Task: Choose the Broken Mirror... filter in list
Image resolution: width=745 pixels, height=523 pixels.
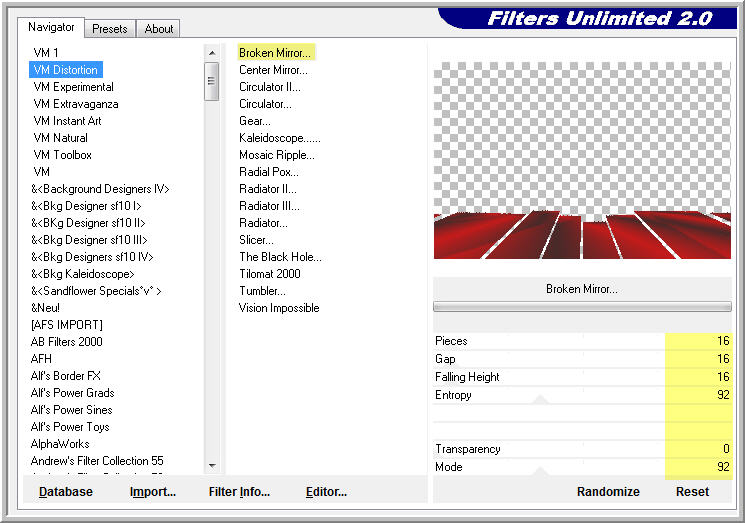Action: tap(275, 53)
